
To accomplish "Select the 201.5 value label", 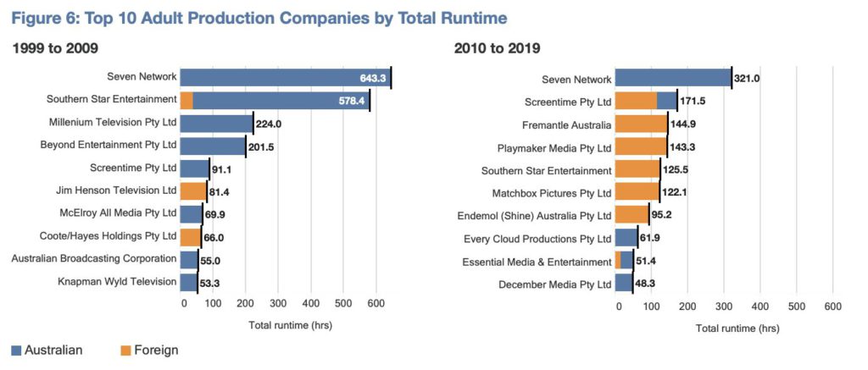I will click(x=261, y=147).
